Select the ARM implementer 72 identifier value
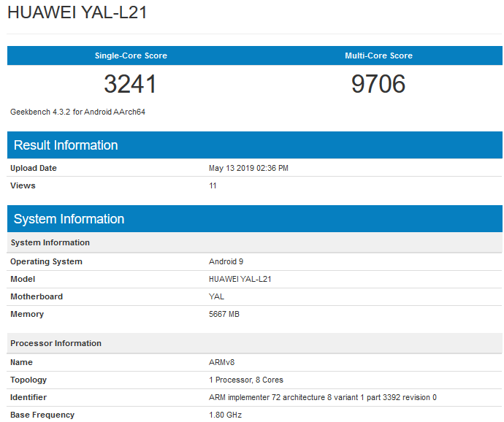Image resolution: width=504 pixels, height=422 pixels. coord(323,397)
